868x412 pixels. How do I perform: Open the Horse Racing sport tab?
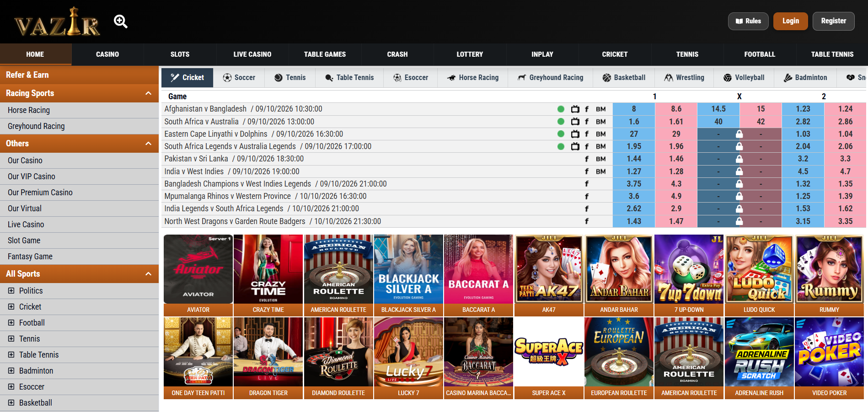click(473, 78)
